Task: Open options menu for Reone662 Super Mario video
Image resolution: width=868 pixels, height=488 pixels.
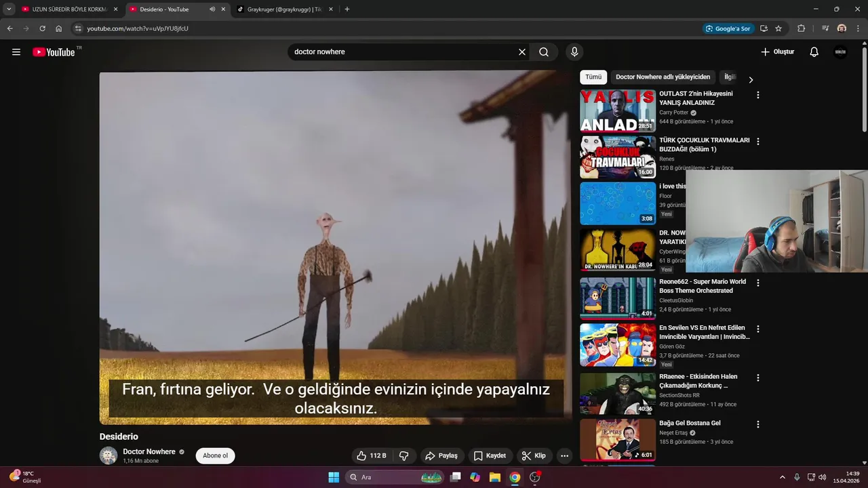Action: 758,283
